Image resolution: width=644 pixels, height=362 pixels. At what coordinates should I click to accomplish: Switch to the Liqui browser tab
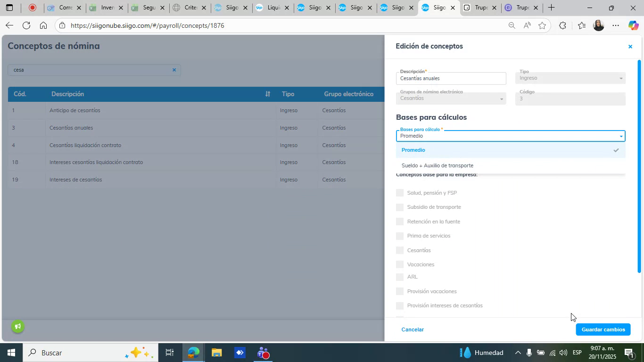[x=273, y=8]
